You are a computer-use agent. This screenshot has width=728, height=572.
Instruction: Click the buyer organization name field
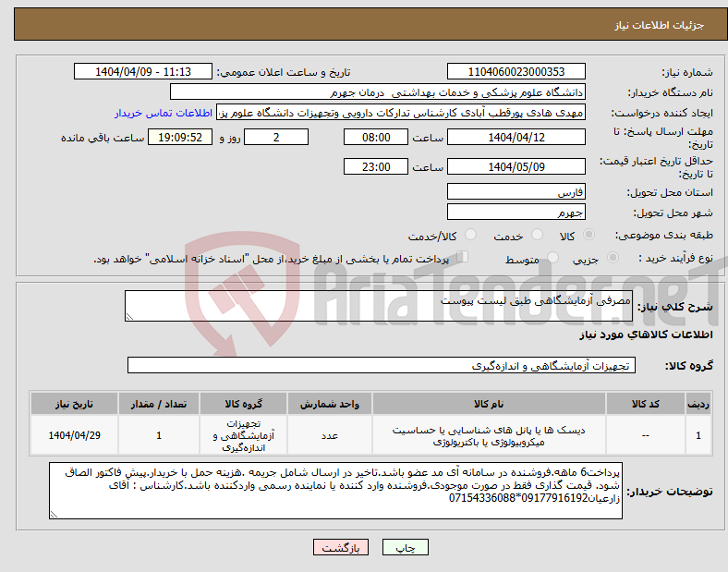click(378, 91)
